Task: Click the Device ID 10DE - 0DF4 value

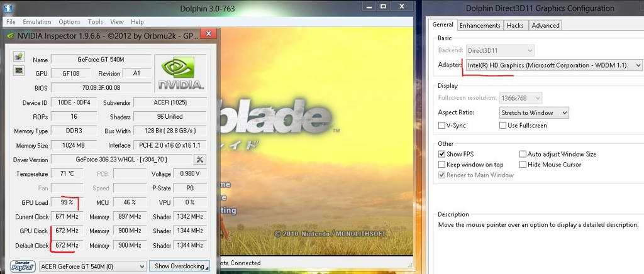Action: tap(74, 102)
